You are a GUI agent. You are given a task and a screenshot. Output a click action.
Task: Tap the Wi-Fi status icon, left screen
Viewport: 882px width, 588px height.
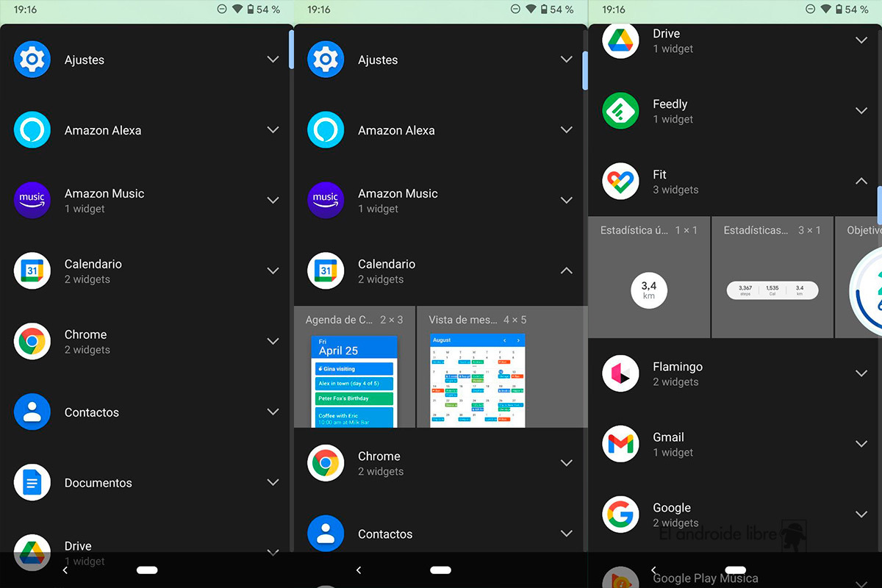[x=237, y=10]
